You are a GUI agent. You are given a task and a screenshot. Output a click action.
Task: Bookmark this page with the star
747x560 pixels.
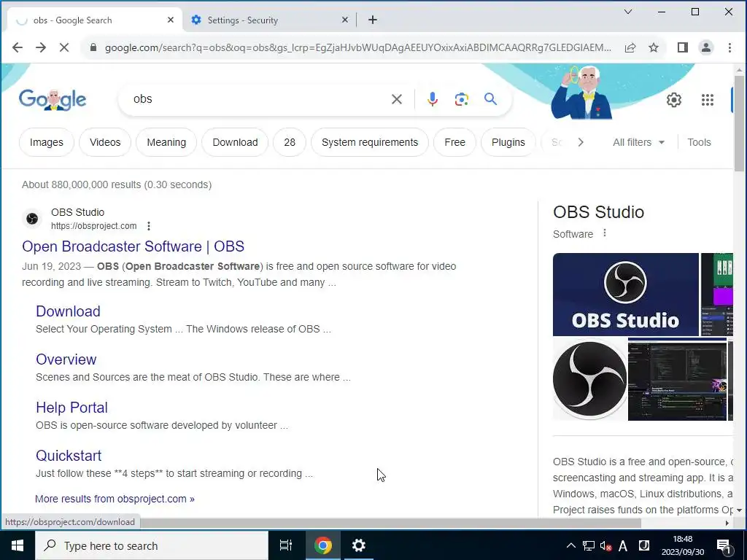click(x=654, y=47)
